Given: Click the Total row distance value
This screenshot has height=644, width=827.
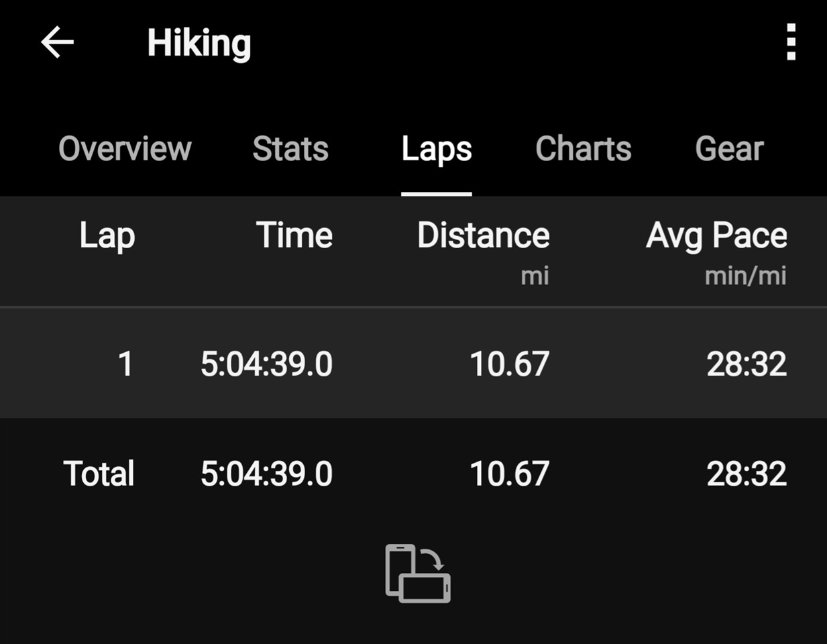Looking at the screenshot, I should pyautogui.click(x=510, y=474).
